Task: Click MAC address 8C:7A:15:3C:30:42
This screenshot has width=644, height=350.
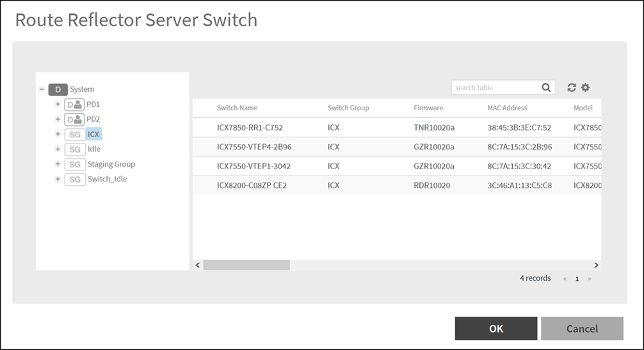Action: pyautogui.click(x=519, y=166)
